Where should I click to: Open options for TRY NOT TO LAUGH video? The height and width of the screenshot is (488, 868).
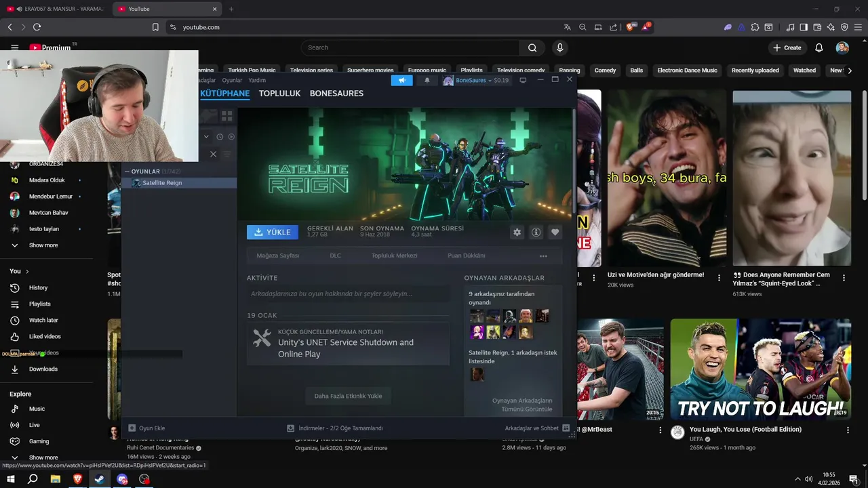click(848, 430)
